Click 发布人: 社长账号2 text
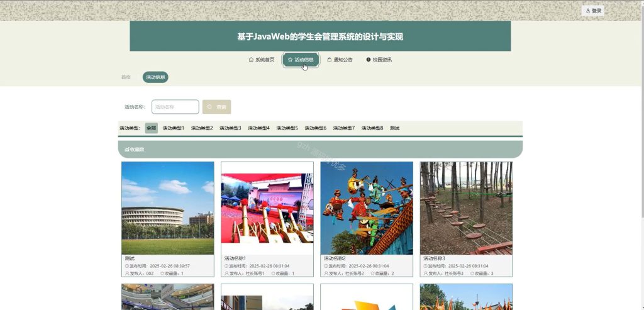644x310 pixels. [x=346, y=274]
